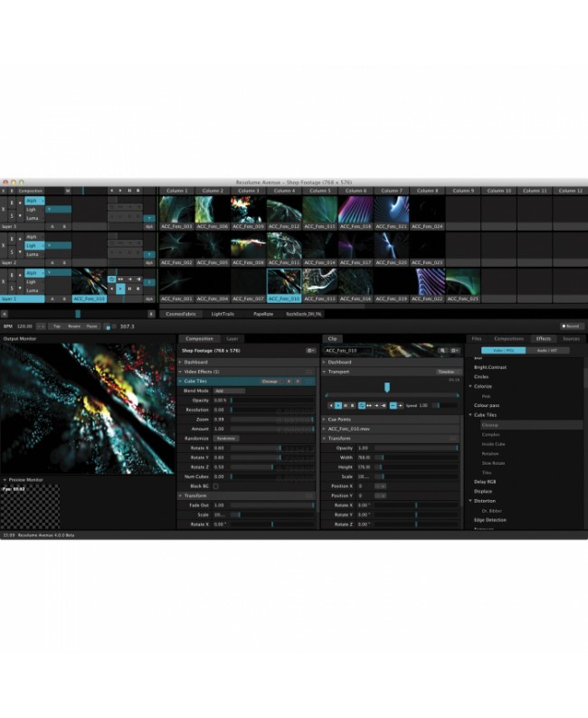588x718 pixels.
Task: Click play forward in clip Transport panel
Action: (x=338, y=405)
